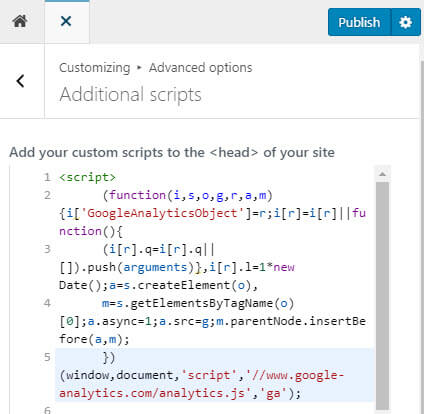
Task: Click line number 1 in gutter
Action: (47, 177)
